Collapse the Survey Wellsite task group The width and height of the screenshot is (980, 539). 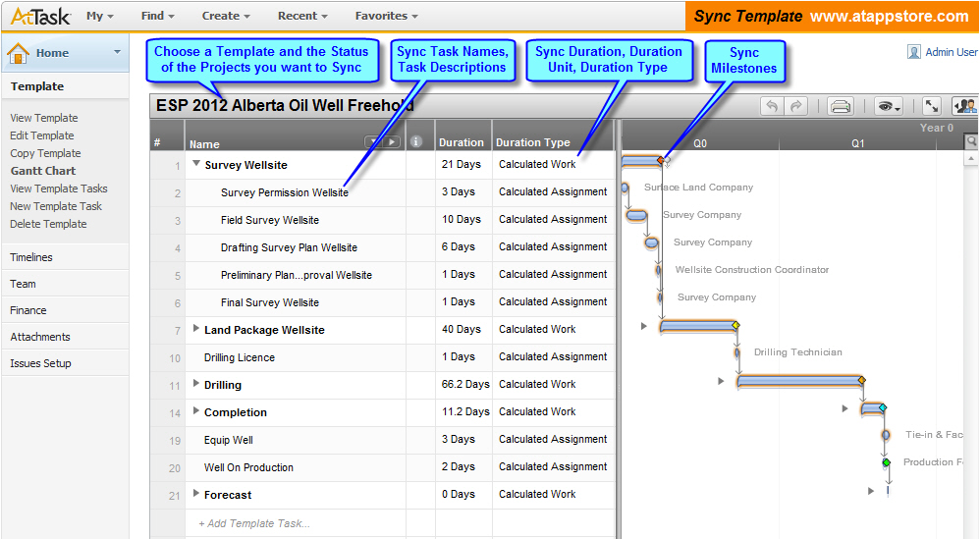tap(196, 165)
